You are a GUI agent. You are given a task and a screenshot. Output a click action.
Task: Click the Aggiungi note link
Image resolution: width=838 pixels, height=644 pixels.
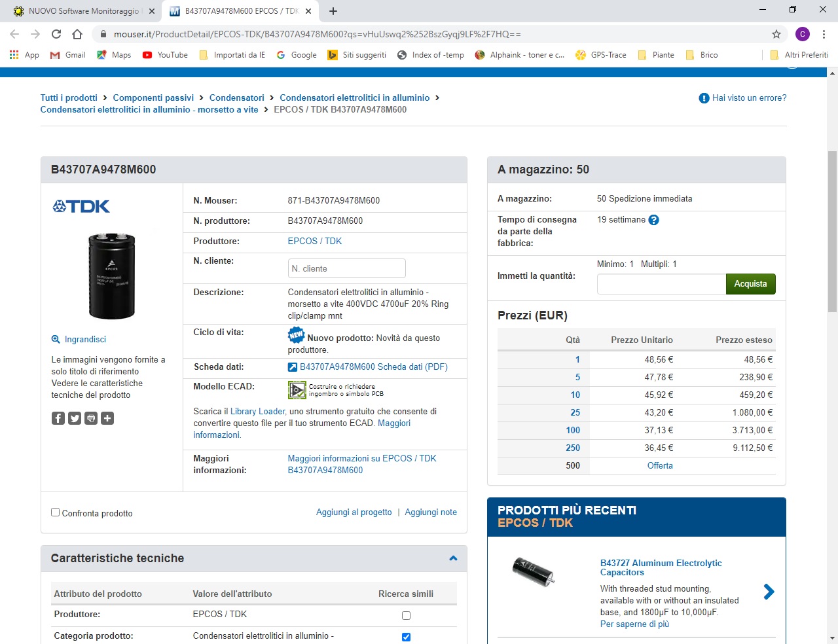[431, 512]
